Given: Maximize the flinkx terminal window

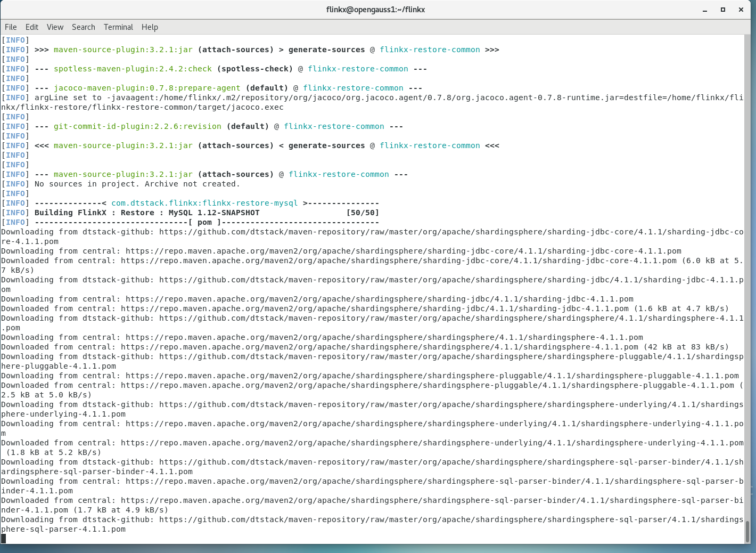Looking at the screenshot, I should pos(723,10).
